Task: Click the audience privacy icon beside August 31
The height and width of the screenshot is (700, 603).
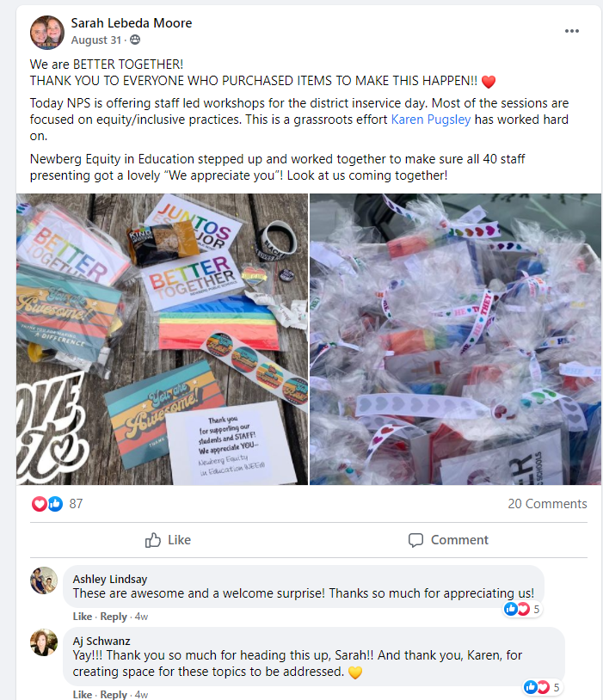Action: [135, 40]
